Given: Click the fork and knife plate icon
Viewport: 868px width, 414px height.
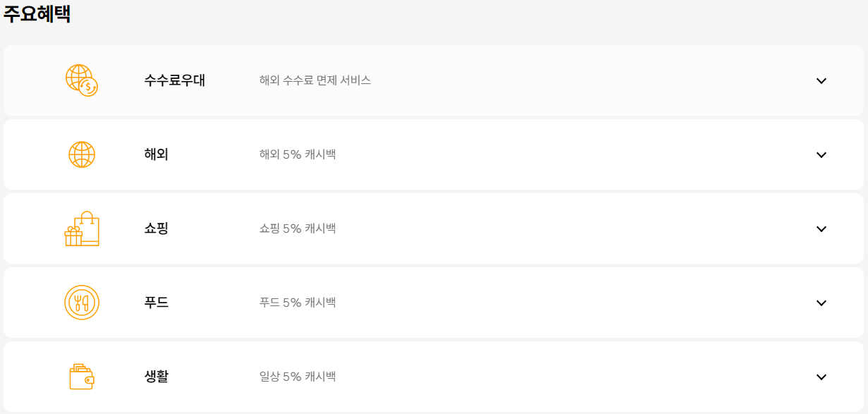Looking at the screenshot, I should click(81, 302).
